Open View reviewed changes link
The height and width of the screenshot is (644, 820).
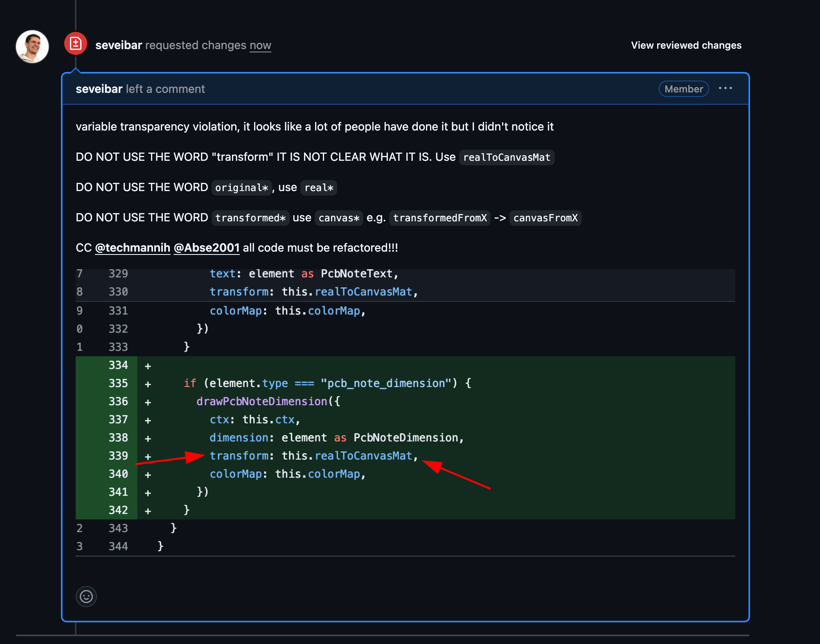(x=686, y=45)
